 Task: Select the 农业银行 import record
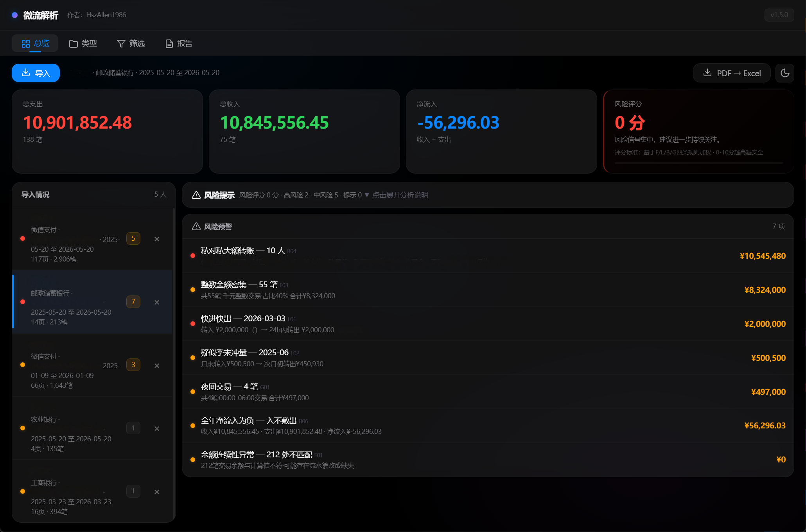pos(92,428)
